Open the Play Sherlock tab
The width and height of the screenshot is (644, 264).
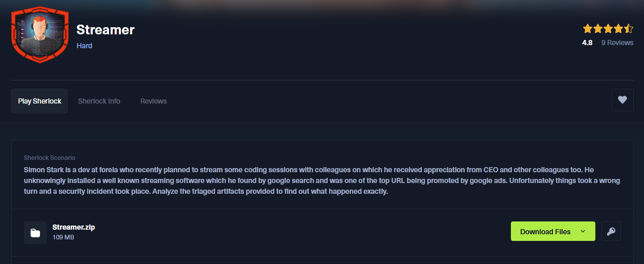39,101
